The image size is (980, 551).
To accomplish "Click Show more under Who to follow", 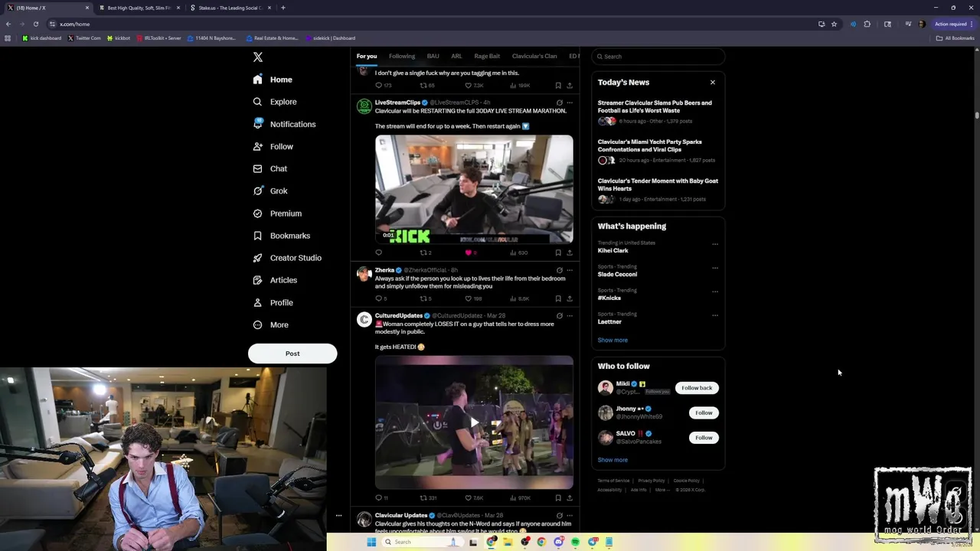I will [612, 460].
